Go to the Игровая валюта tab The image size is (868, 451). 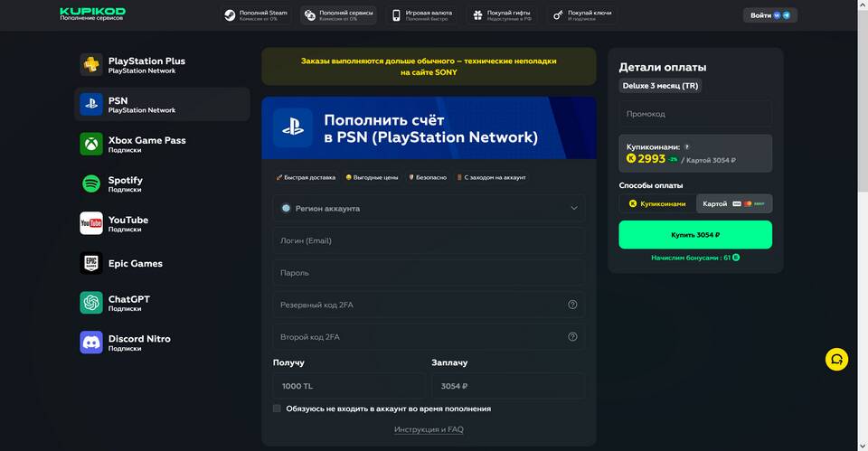pyautogui.click(x=422, y=15)
